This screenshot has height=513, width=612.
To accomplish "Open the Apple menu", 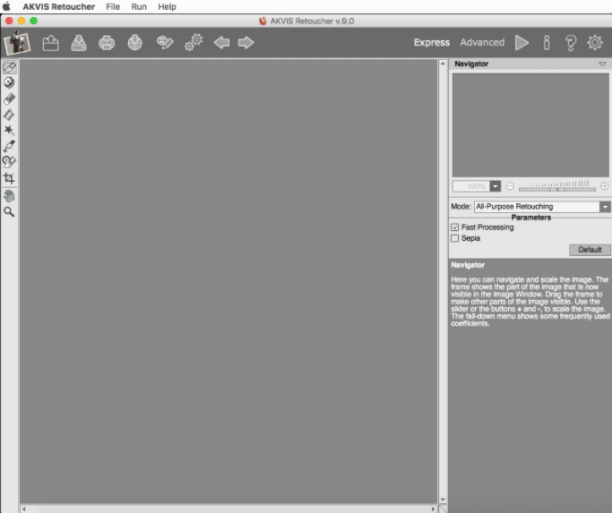I will tap(7, 6).
